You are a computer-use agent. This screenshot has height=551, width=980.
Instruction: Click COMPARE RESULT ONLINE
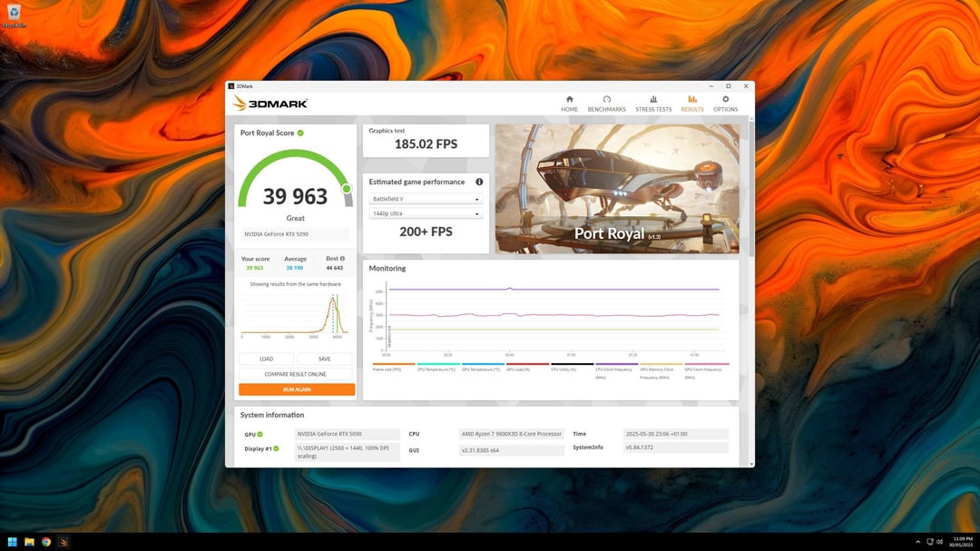pyautogui.click(x=296, y=374)
